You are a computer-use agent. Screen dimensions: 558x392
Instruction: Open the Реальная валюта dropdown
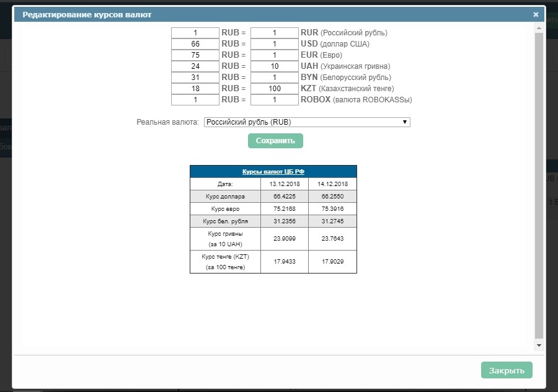point(307,122)
